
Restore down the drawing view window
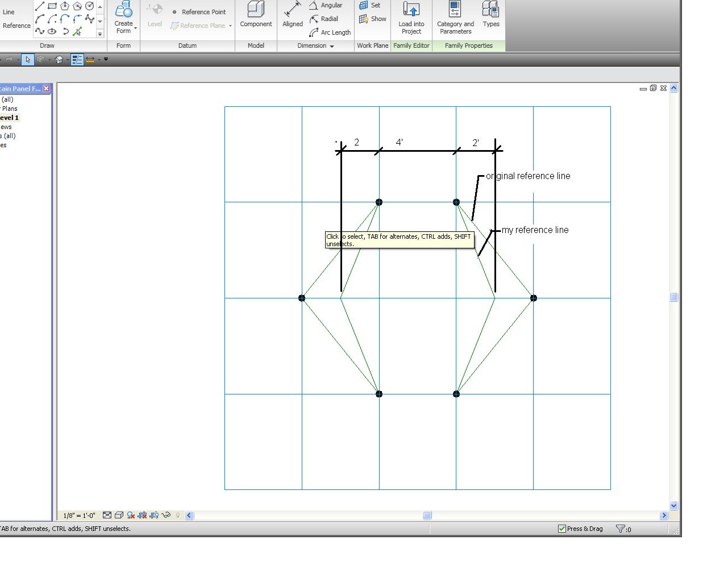click(x=653, y=88)
